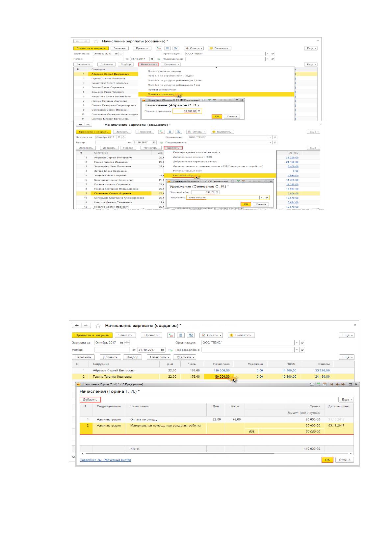392x554 pixels.
Task: Expand the red-outlined Удержать dropdown
Action: (x=173, y=148)
